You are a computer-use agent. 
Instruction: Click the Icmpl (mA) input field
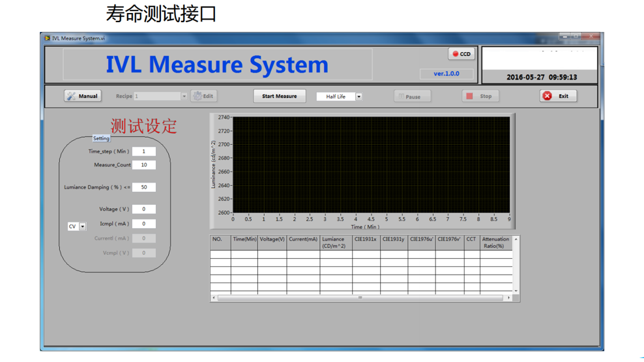click(143, 224)
